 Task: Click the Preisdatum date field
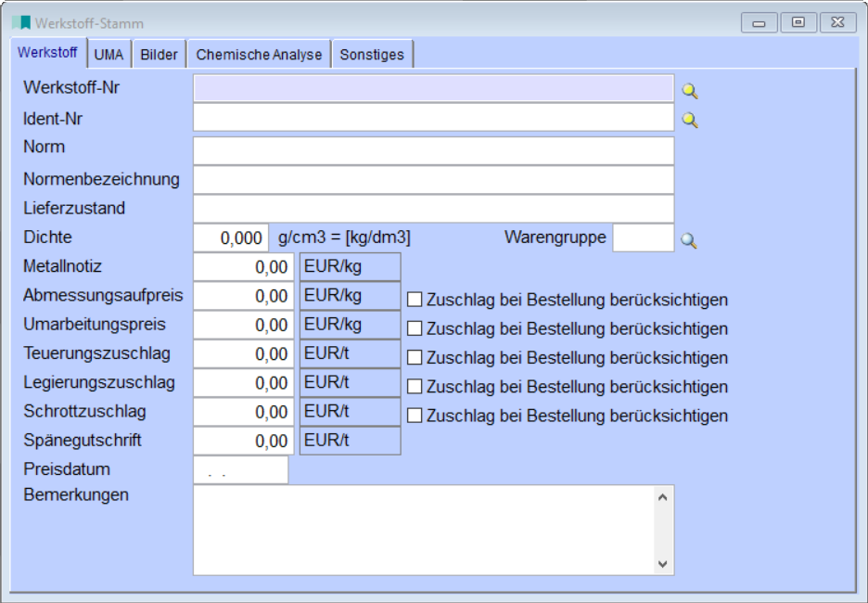pos(239,470)
